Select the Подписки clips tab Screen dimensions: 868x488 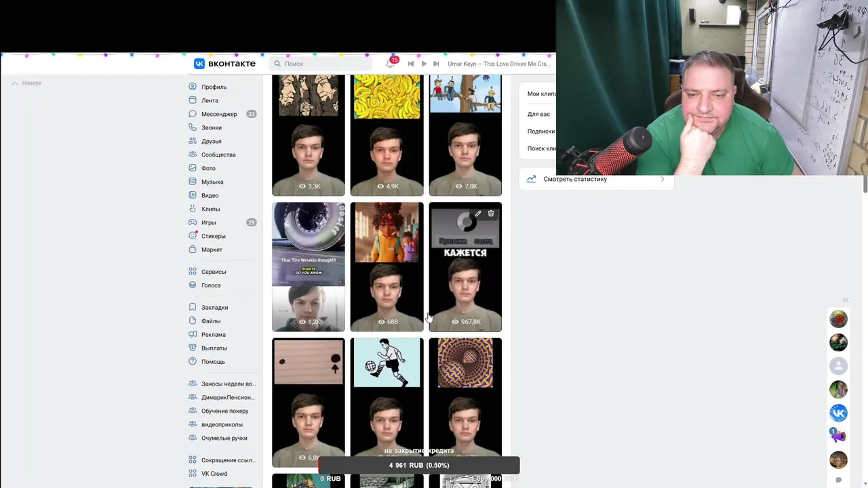(541, 131)
